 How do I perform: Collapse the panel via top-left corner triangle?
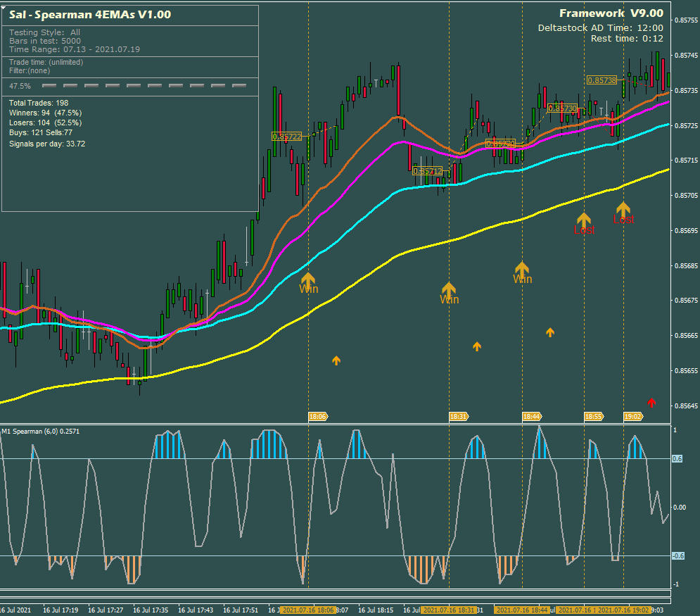pyautogui.click(x=4, y=4)
